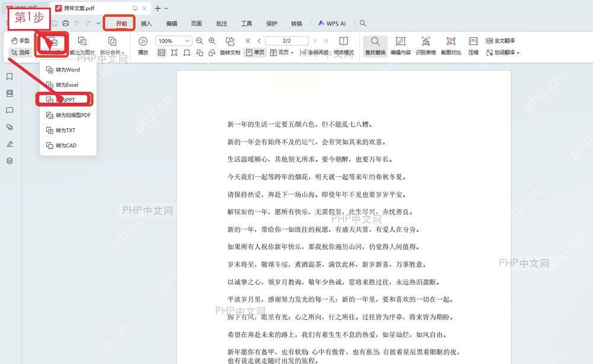This screenshot has width=593, height=364.
Task: Zoom in with the plus magnifier
Action: click(212, 41)
